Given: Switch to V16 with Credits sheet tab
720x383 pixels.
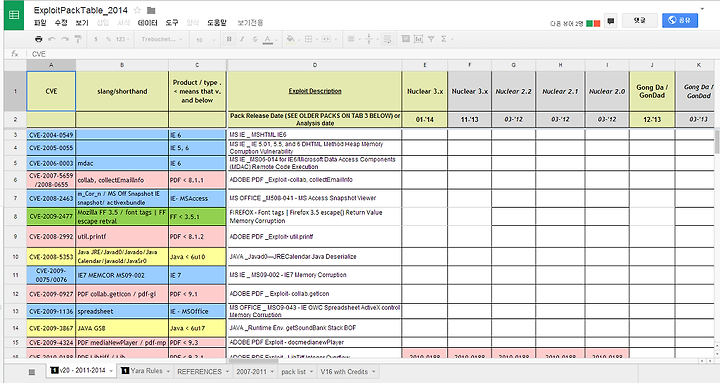Looking at the screenshot, I should point(344,371).
